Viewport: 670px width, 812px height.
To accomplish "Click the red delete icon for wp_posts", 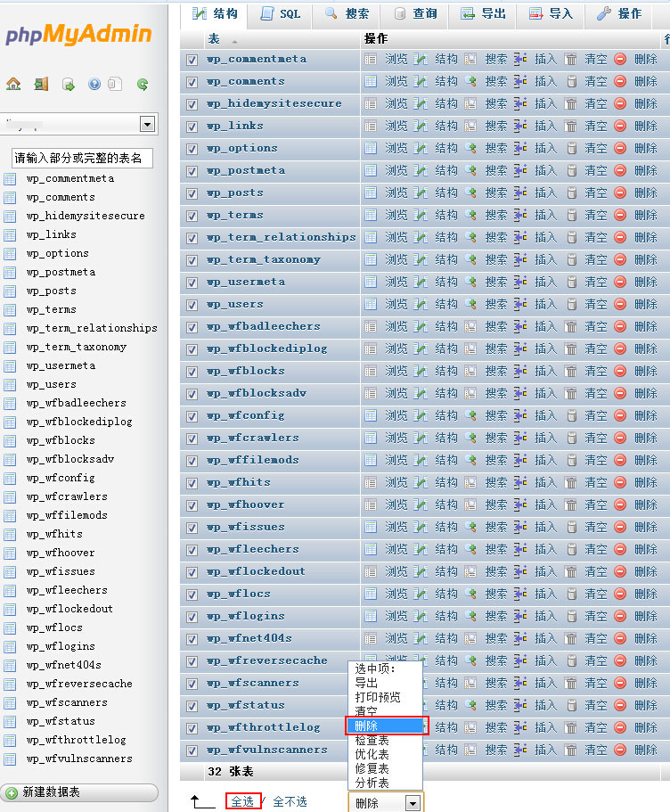I will click(x=620, y=193).
